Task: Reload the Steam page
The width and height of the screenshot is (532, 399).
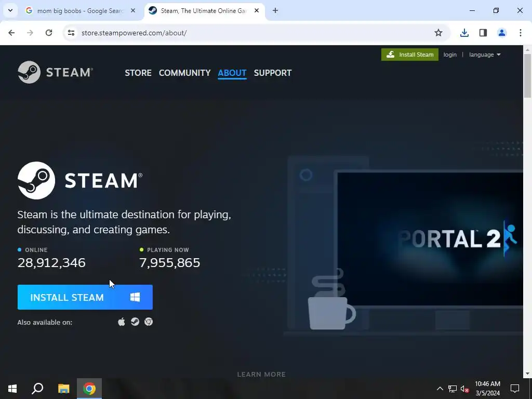Action: click(49, 33)
